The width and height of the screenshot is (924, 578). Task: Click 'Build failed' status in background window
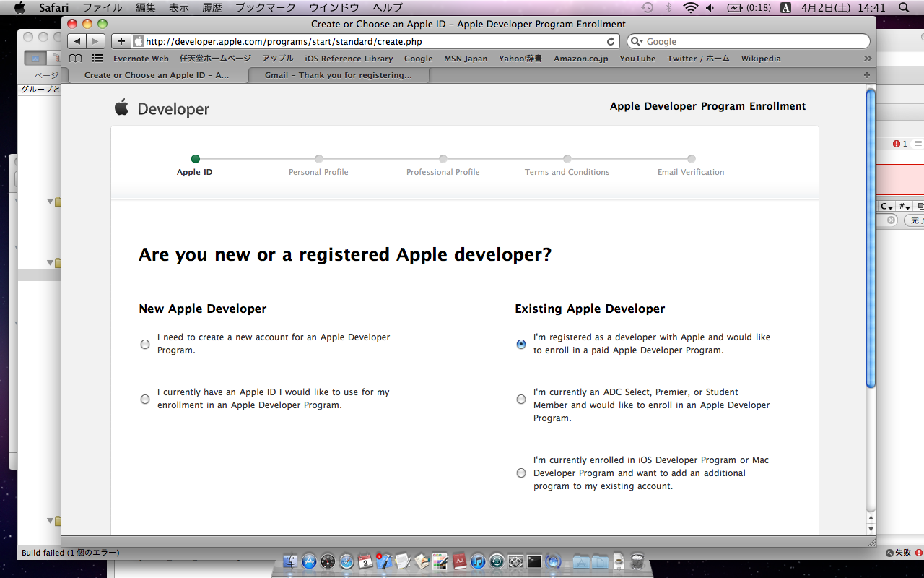(x=71, y=553)
